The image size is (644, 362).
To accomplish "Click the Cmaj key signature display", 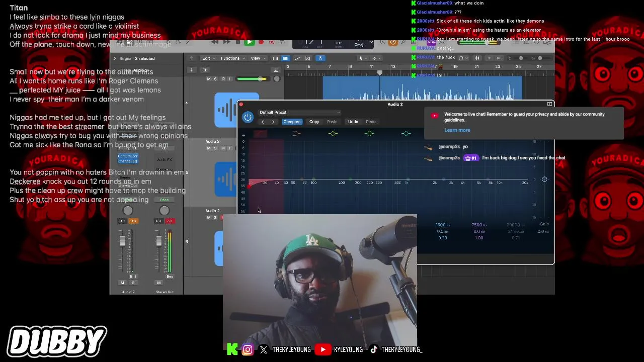I will point(359,45).
